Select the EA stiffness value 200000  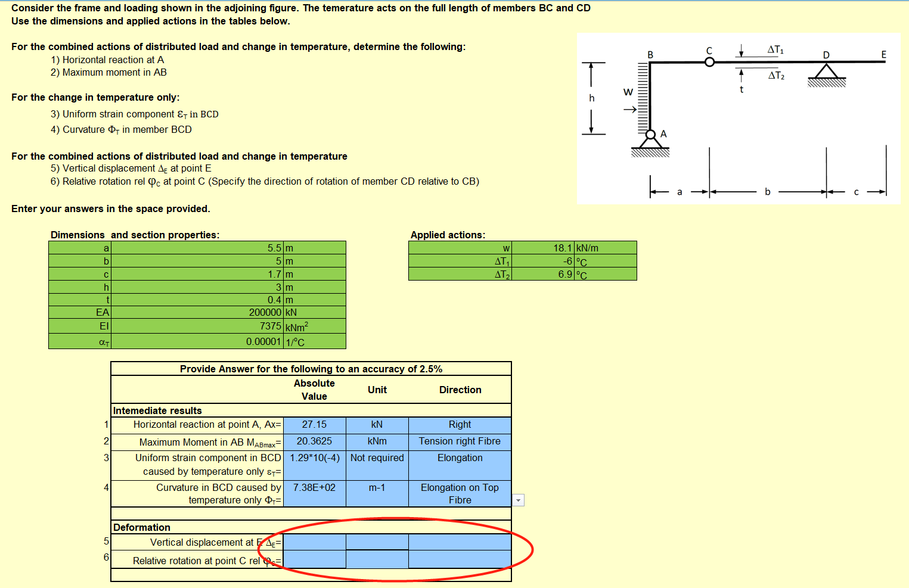click(197, 312)
